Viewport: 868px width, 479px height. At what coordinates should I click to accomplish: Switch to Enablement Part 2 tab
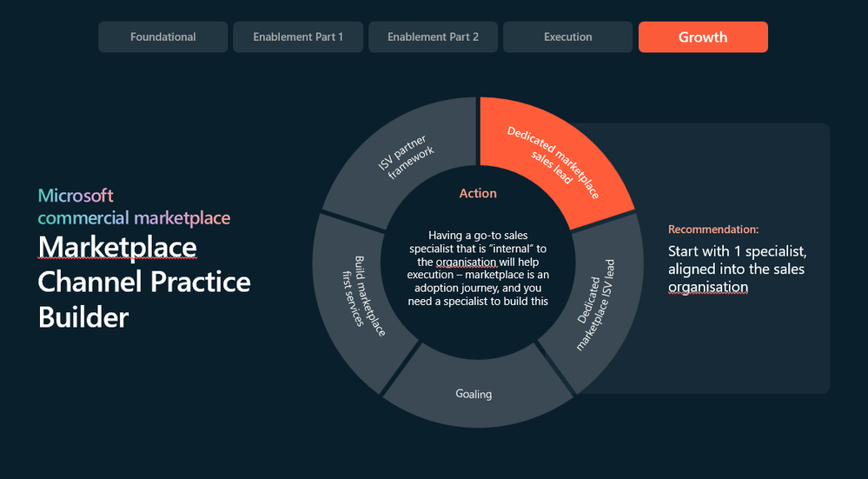point(433,37)
